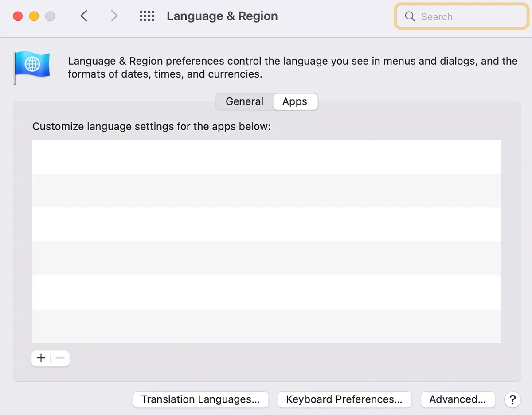This screenshot has width=532, height=415.
Task: Select the Apps tab
Action: pyautogui.click(x=295, y=101)
